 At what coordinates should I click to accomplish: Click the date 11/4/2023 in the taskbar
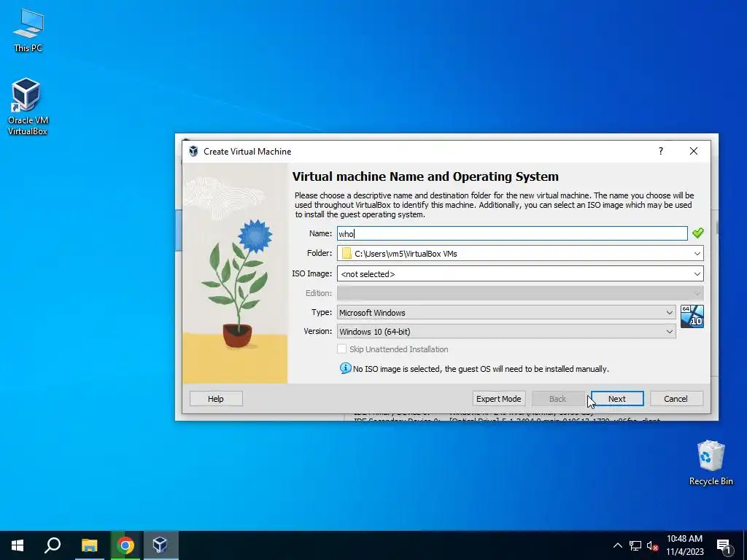684,552
